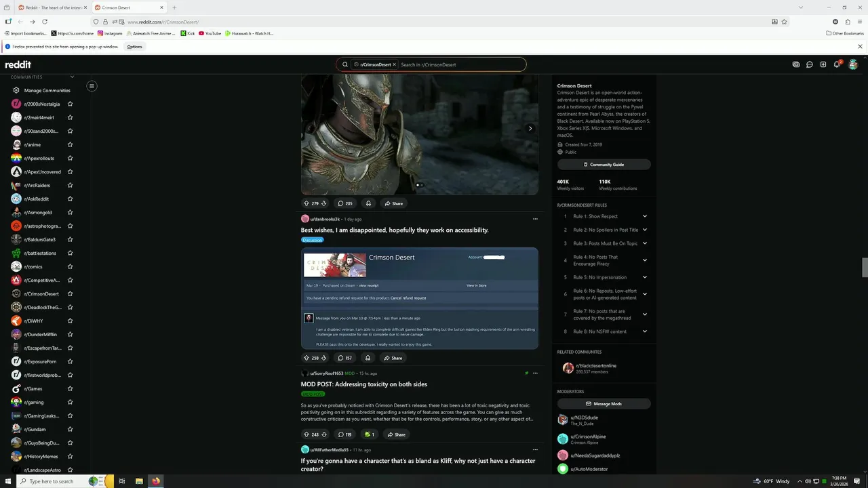Favorite r/HistoryMemes with star
The image size is (868, 488).
[70, 456]
